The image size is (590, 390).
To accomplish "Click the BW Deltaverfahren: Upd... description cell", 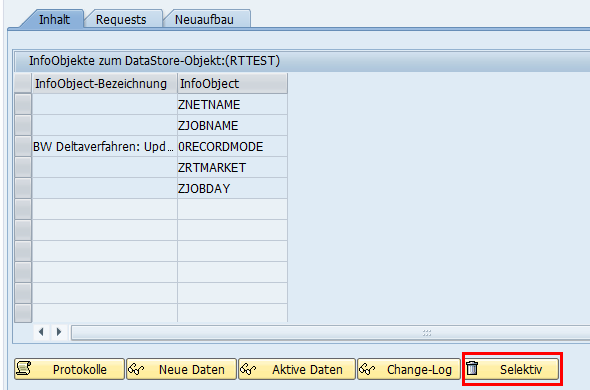I will click(105, 147).
